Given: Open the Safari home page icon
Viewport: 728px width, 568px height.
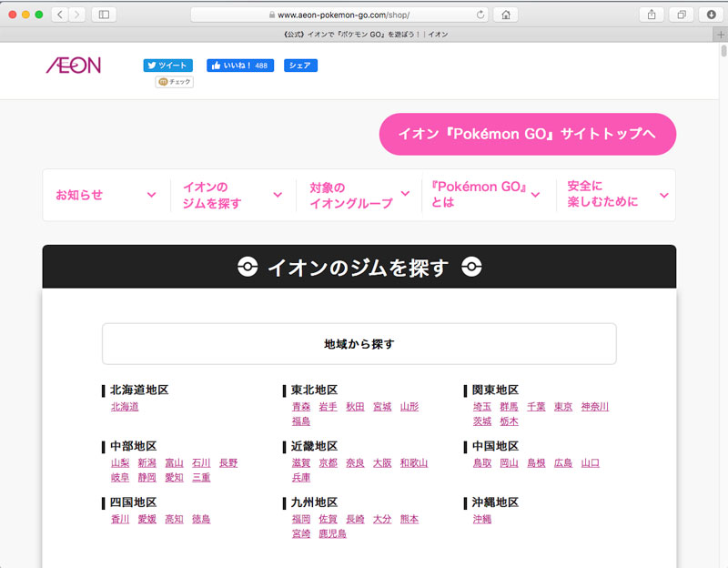Looking at the screenshot, I should tap(504, 15).
